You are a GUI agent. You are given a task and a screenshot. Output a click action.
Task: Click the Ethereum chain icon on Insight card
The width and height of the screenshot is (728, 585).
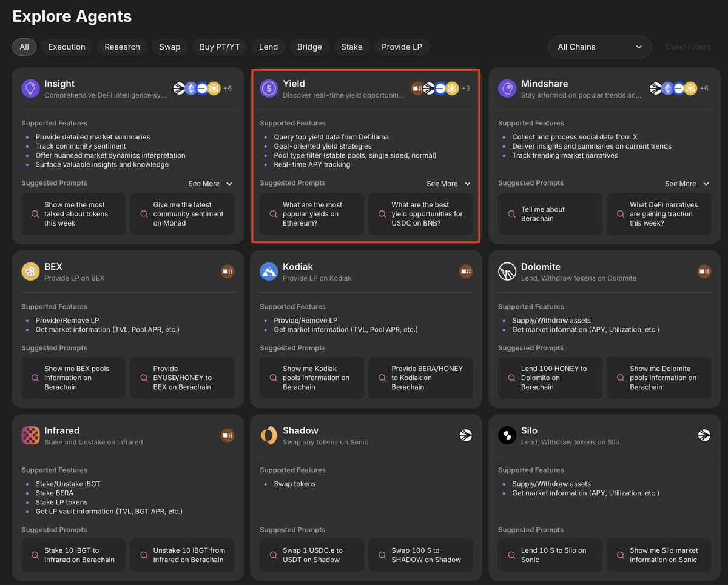coord(191,89)
